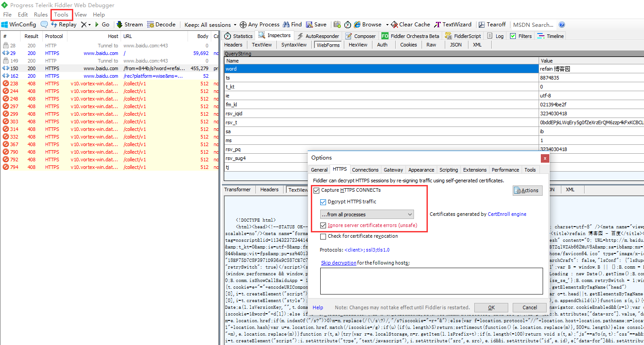The width and height of the screenshot is (644, 345).
Task: Click the Go resume button
Action: coord(101,25)
